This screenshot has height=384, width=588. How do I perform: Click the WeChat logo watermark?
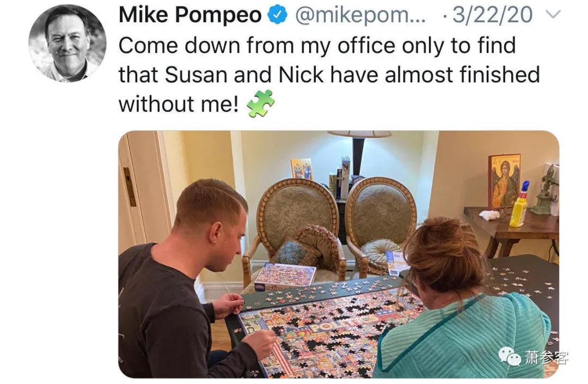[x=510, y=356]
